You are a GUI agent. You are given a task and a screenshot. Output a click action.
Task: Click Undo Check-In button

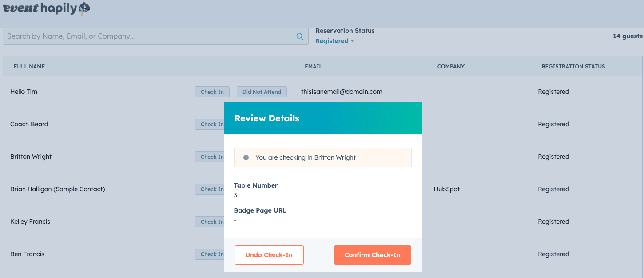269,255
